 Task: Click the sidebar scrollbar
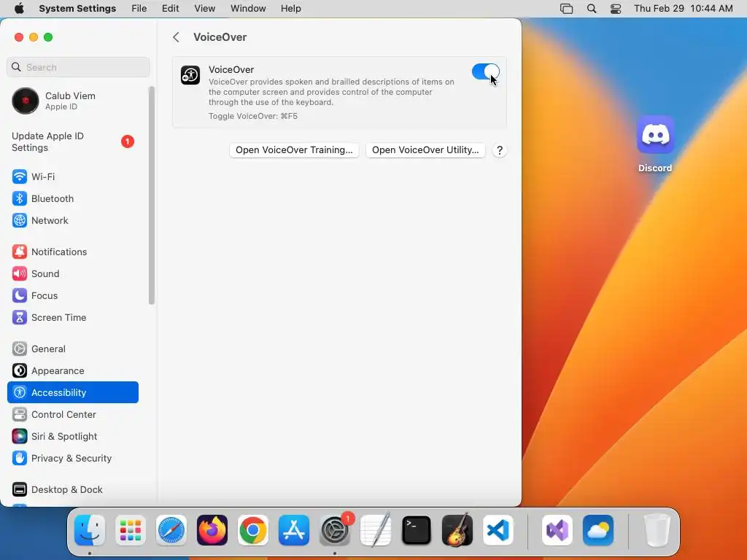tap(152, 195)
